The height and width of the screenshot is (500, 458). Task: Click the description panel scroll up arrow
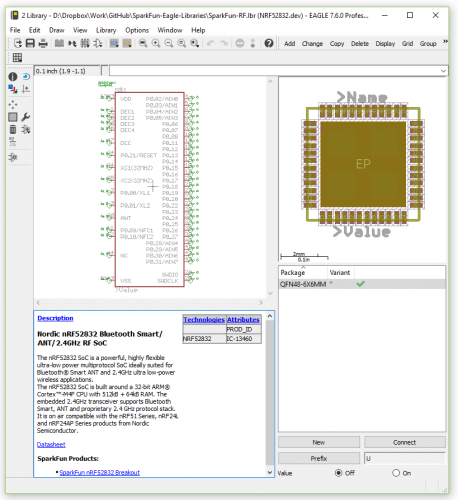(x=270, y=315)
